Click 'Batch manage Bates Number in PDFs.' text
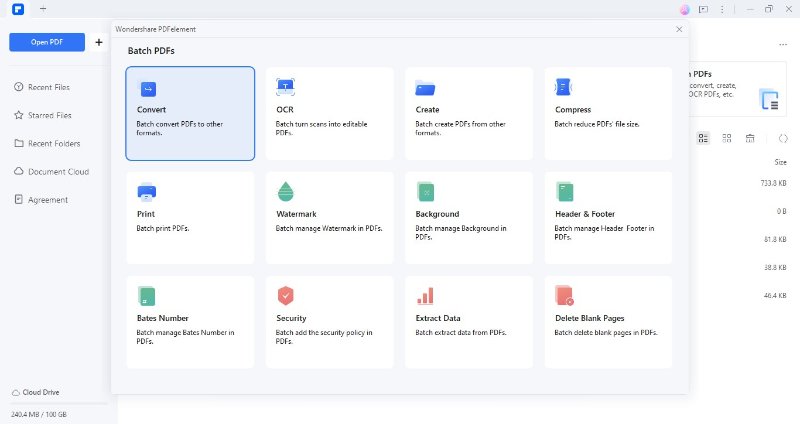800x424 pixels. (185, 336)
